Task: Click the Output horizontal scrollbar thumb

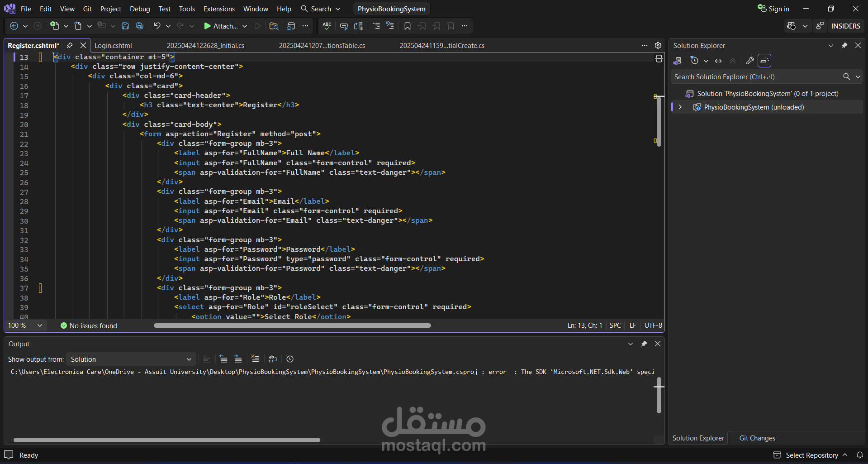Action: coord(167,440)
